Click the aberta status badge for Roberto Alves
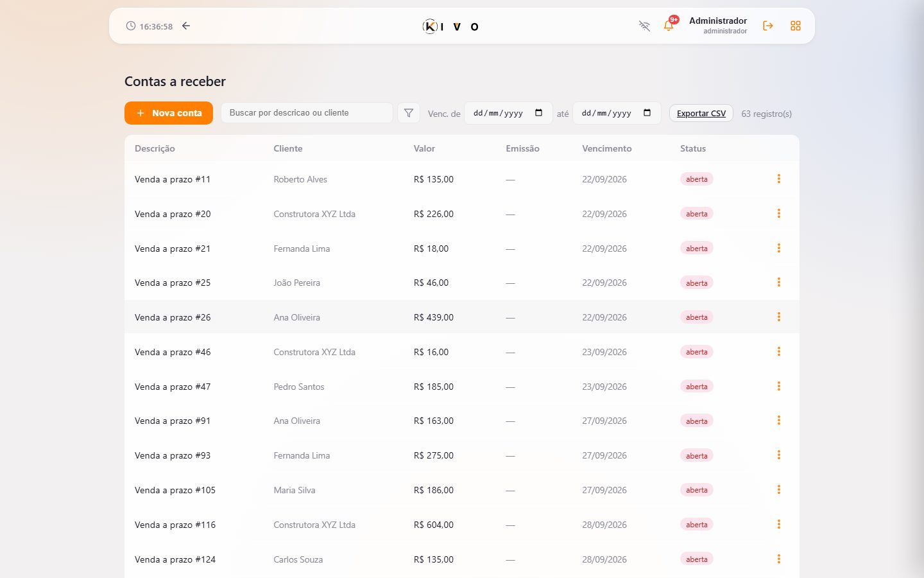 click(696, 179)
